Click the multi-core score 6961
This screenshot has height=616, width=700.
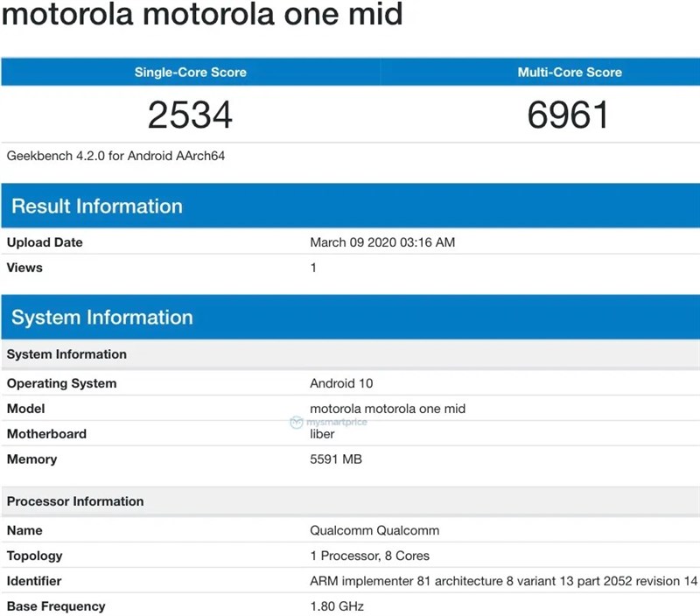570,114
